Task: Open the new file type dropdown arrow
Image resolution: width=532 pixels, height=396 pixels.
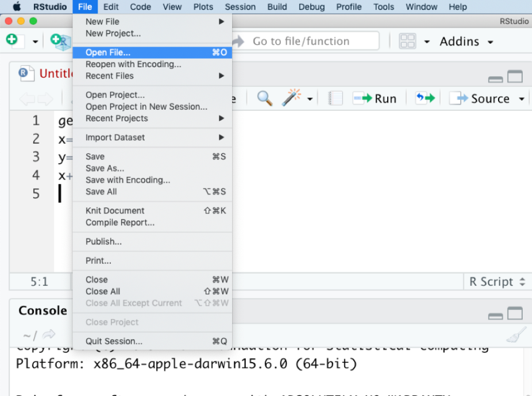Action: point(35,42)
